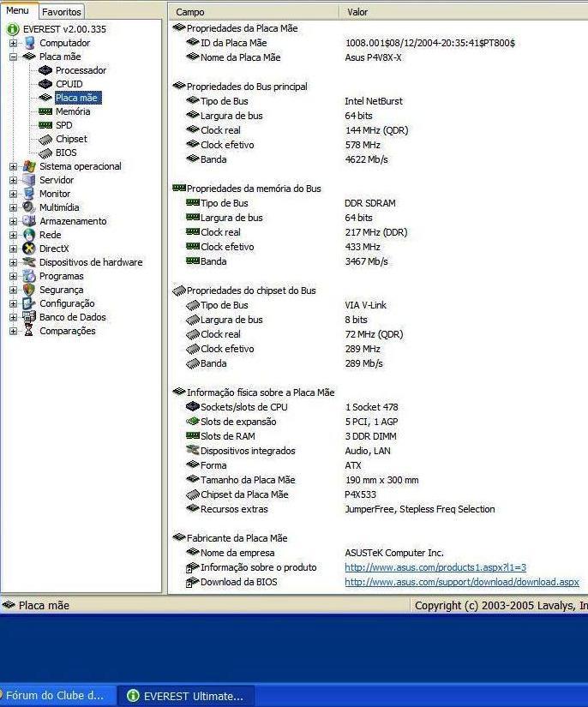Select the BIOS tree item
Image resolution: width=588 pixels, height=707 pixels.
coord(66,153)
